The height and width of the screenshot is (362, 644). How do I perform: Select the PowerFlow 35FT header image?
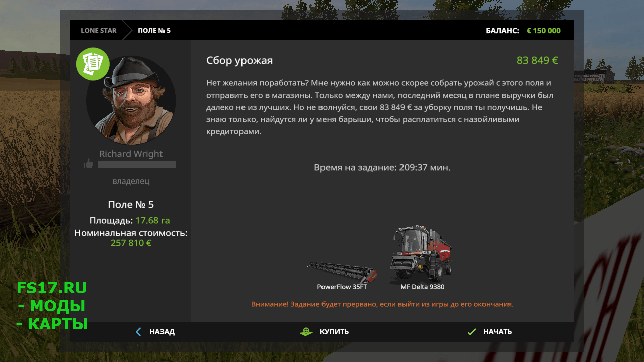(x=342, y=271)
